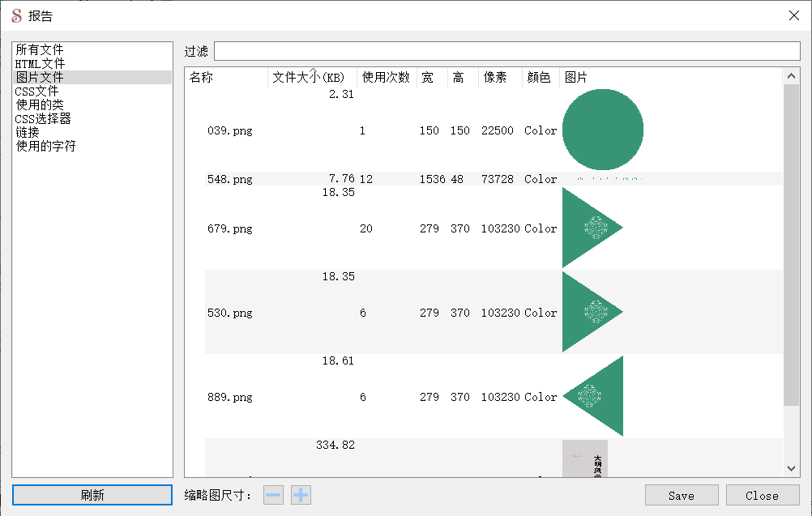Viewport: 812px width, 516px height.
Task: Save the report with the Save button
Action: (682, 495)
